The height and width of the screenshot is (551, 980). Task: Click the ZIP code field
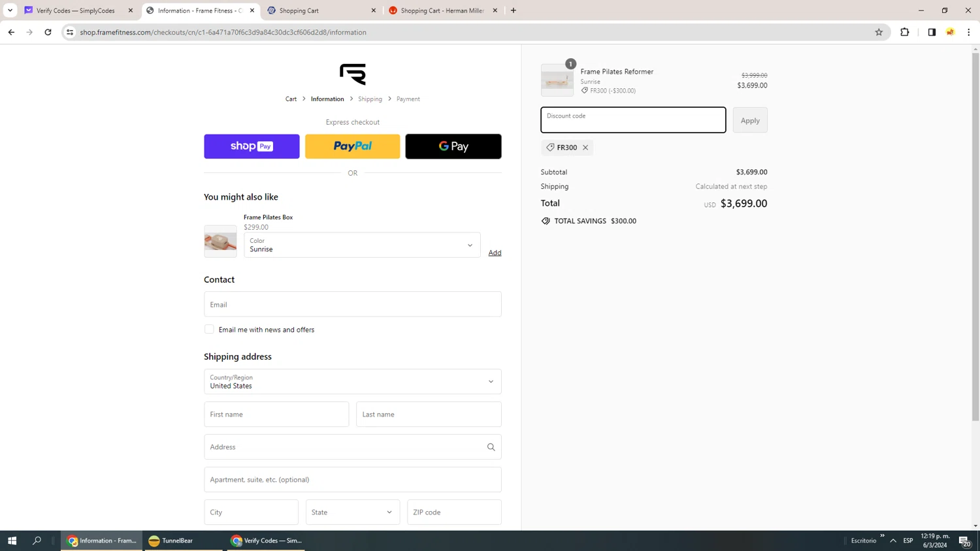454,512
